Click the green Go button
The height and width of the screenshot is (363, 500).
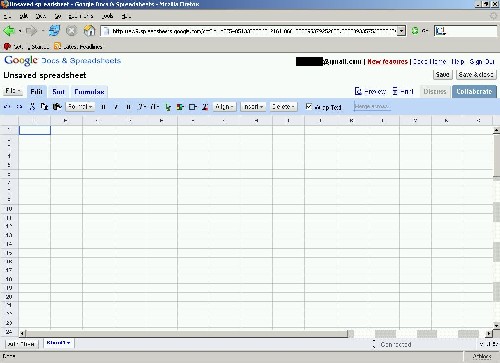[x=419, y=31]
